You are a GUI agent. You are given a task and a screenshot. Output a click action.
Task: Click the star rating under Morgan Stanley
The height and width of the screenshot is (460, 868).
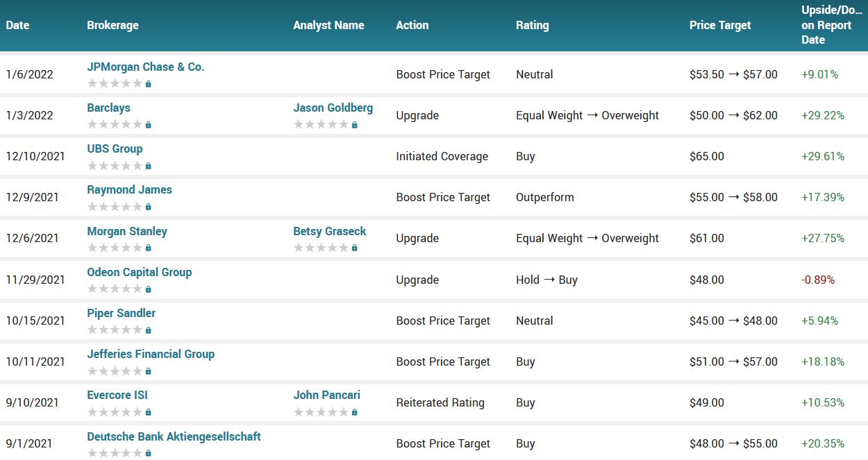point(115,248)
